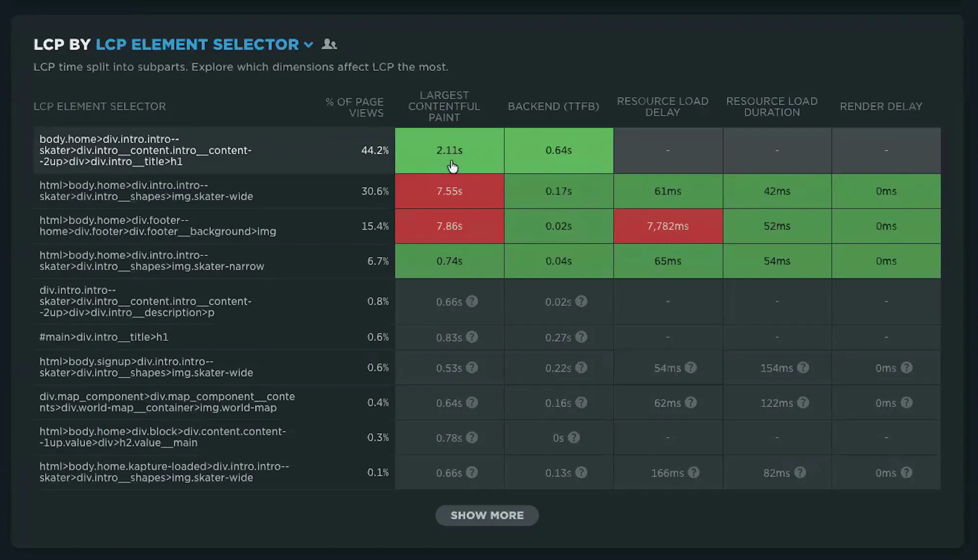
Task: Click the users icon beside the LCP Element Selector title
Action: pos(329,44)
